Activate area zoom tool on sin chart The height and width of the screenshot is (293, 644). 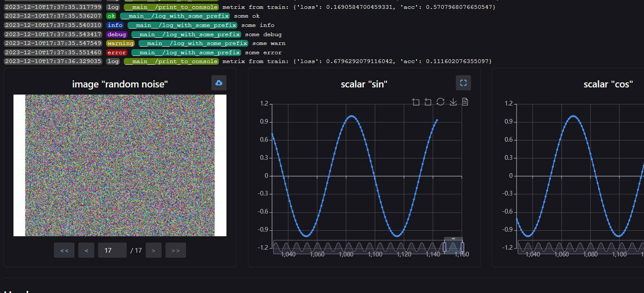416,102
